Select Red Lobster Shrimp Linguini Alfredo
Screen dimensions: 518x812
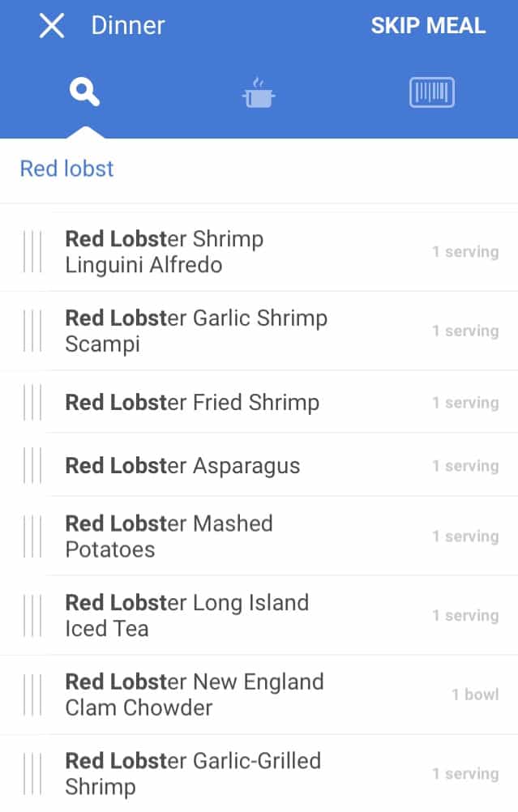tap(243, 252)
